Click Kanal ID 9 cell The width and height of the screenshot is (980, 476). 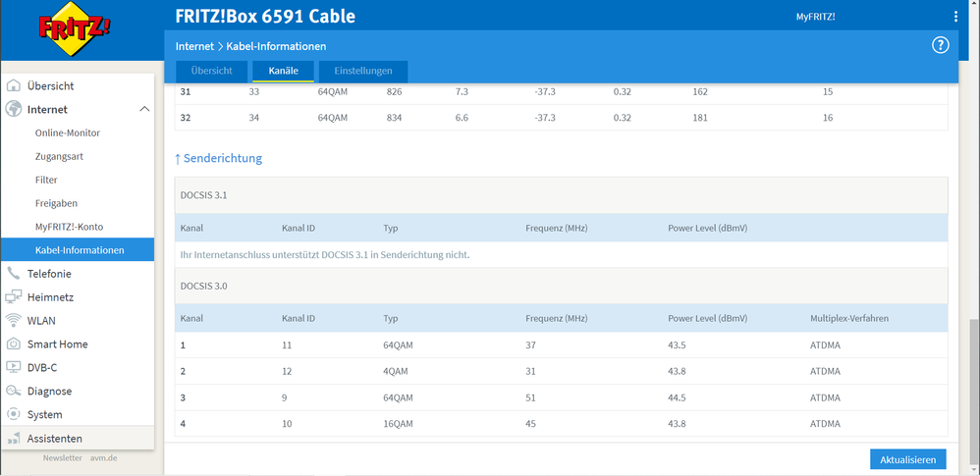click(x=285, y=397)
